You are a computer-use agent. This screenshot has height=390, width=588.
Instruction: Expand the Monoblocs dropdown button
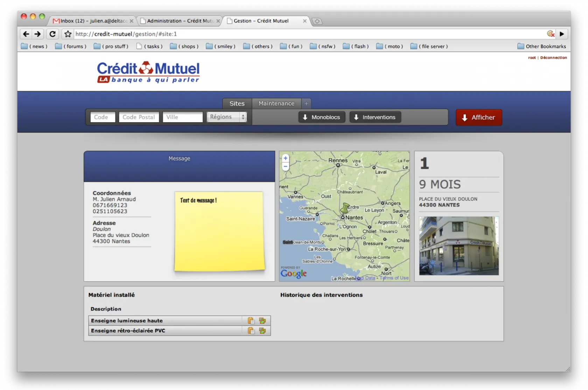[x=322, y=117]
